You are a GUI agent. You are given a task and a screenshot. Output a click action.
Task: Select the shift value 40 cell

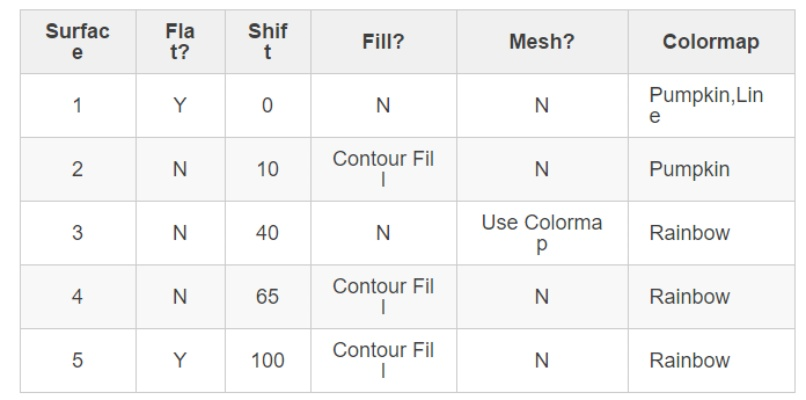268,233
